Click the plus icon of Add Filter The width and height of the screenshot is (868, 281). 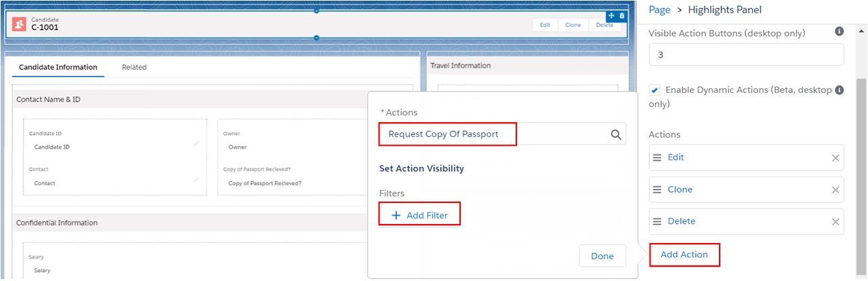tap(396, 215)
